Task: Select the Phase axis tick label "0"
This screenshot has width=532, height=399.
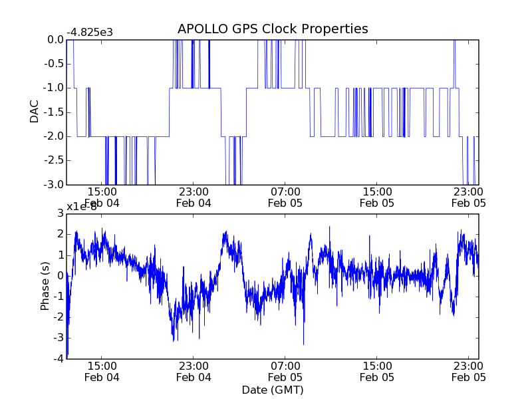Action: point(61,276)
